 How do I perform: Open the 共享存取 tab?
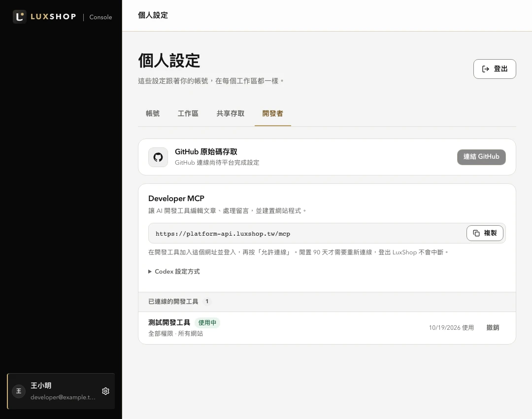coord(231,113)
